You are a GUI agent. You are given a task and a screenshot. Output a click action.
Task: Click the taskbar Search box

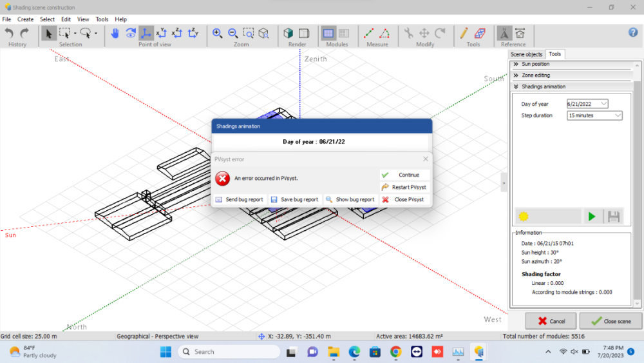[x=229, y=352]
